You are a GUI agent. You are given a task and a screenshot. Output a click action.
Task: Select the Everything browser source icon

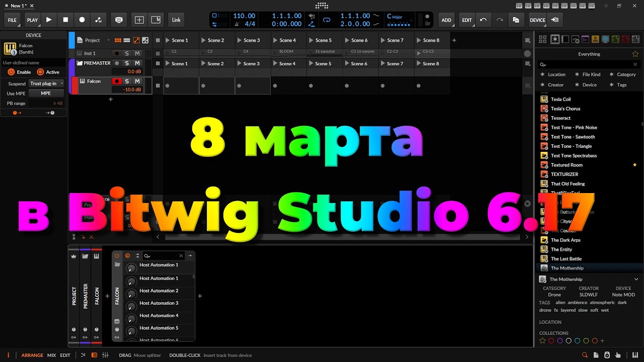click(x=555, y=39)
